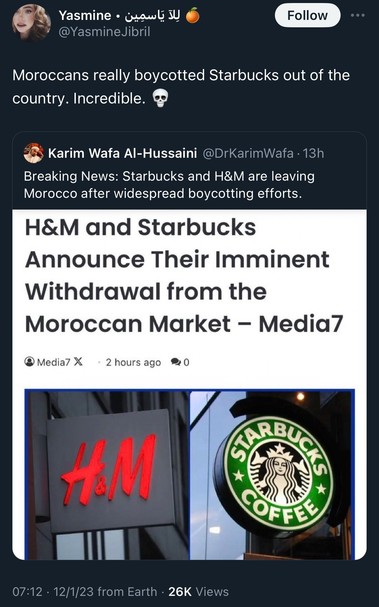
Task: Click Karim Wafa Al-Hussaini name
Action: click(122, 153)
